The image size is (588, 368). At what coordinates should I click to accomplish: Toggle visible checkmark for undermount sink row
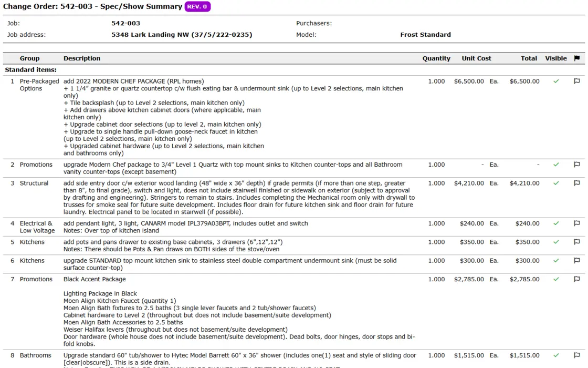coord(556,261)
